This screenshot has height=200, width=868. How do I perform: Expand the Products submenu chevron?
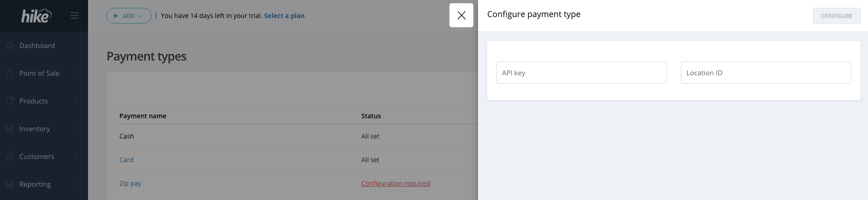pos(76,101)
